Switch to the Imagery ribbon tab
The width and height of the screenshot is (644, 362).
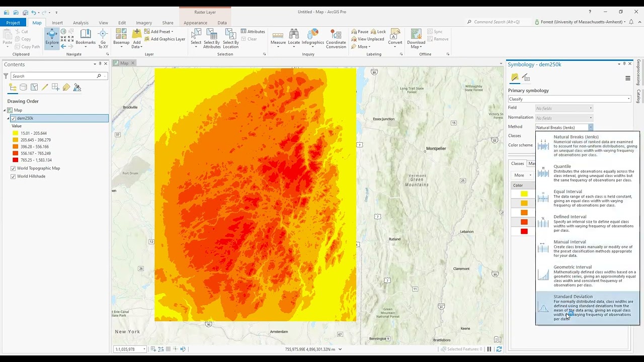144,23
